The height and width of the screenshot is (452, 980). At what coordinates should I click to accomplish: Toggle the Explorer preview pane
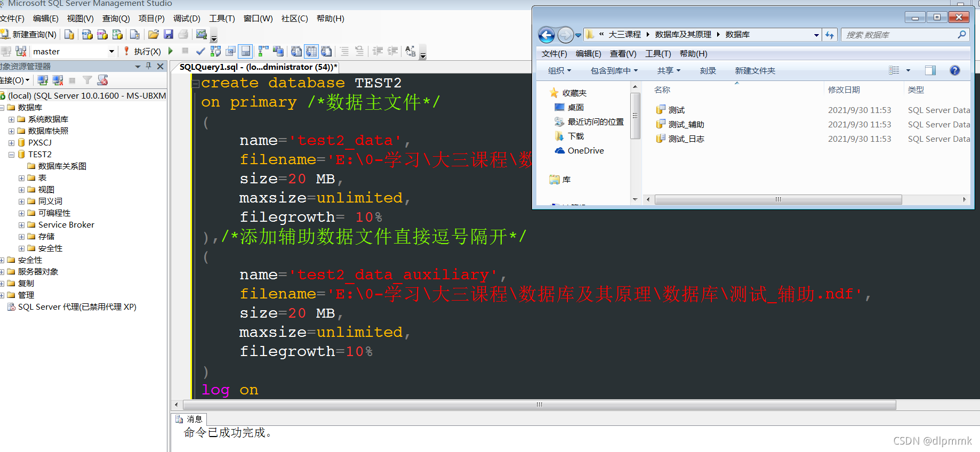930,70
